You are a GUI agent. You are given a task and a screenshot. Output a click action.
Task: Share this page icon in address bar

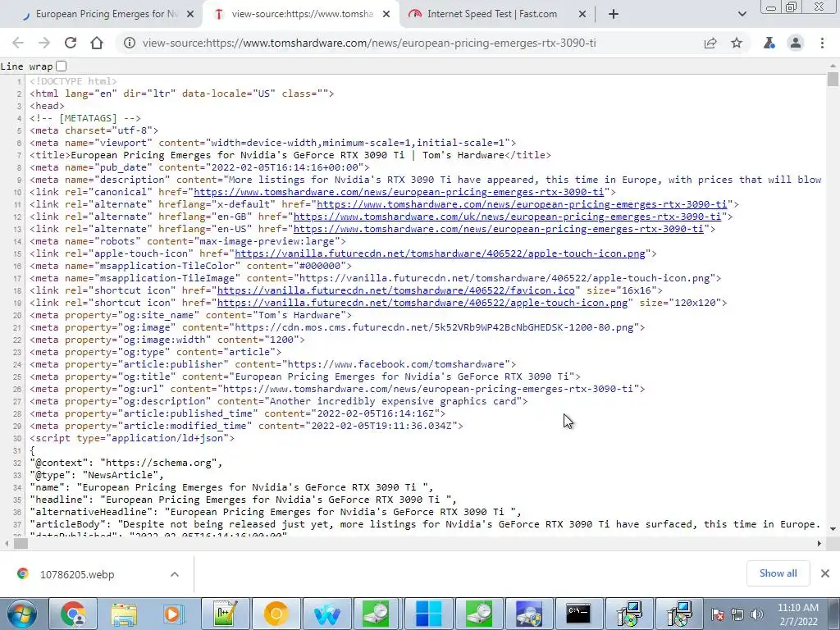710,43
